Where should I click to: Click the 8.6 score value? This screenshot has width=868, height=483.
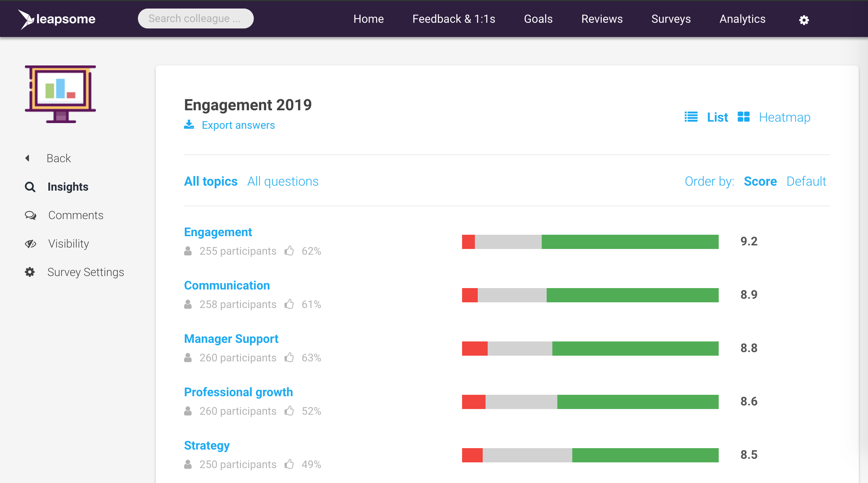point(749,402)
